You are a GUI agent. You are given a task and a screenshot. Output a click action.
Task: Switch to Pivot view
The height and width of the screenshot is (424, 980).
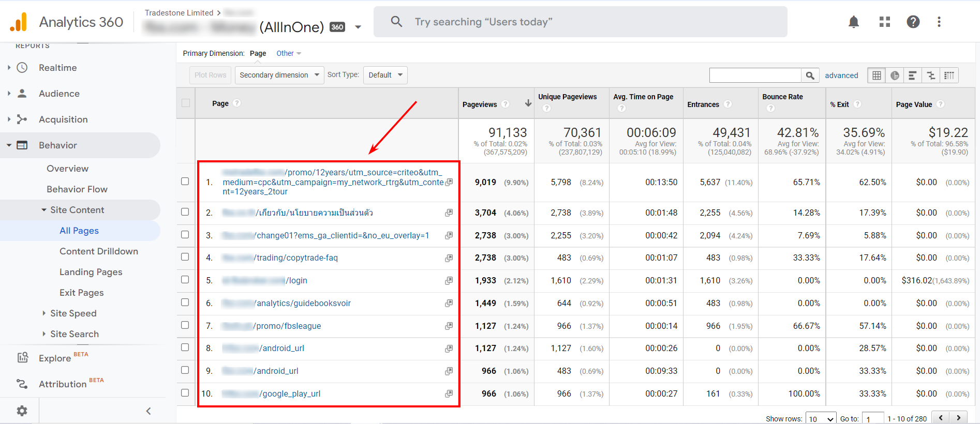click(x=949, y=75)
